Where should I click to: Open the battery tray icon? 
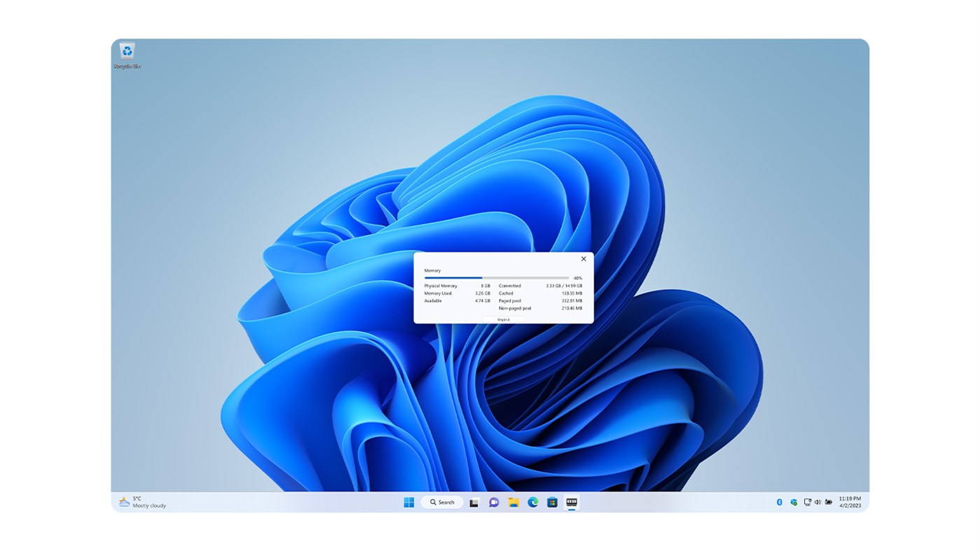[829, 502]
